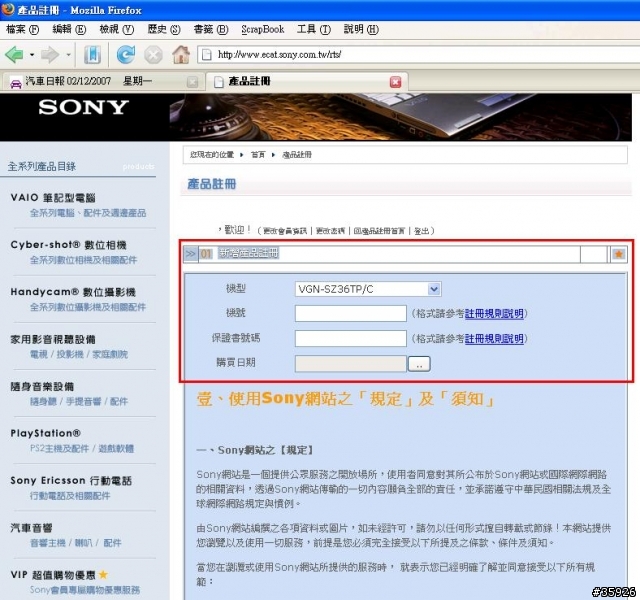The height and width of the screenshot is (600, 640).
Task: Click the SONY logo
Action: coord(84,107)
